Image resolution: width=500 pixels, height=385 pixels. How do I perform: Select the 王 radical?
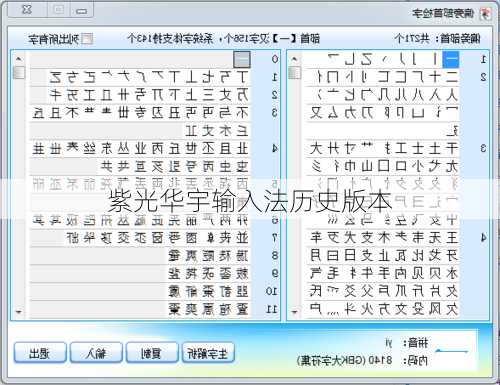(452, 238)
